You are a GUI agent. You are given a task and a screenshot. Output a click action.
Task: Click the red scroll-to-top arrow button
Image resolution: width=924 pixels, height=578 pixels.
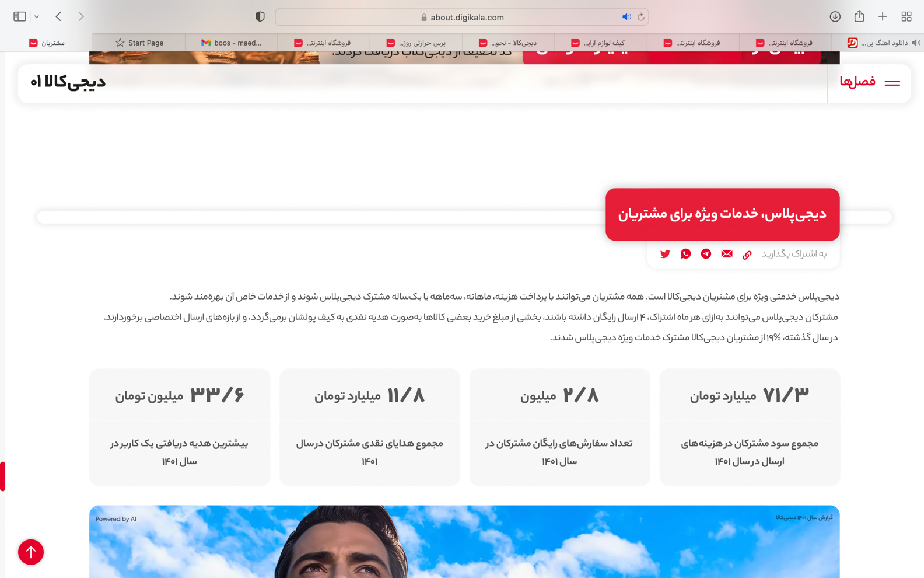pyautogui.click(x=31, y=552)
